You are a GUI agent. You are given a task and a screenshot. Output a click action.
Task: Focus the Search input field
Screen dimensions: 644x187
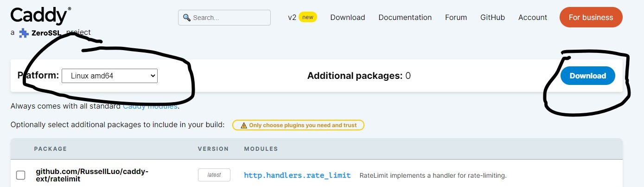point(224,18)
